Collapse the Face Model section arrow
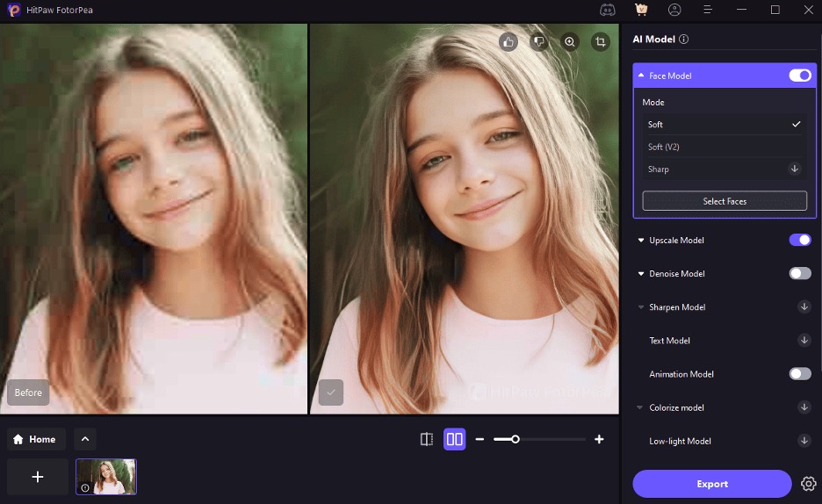 point(640,76)
